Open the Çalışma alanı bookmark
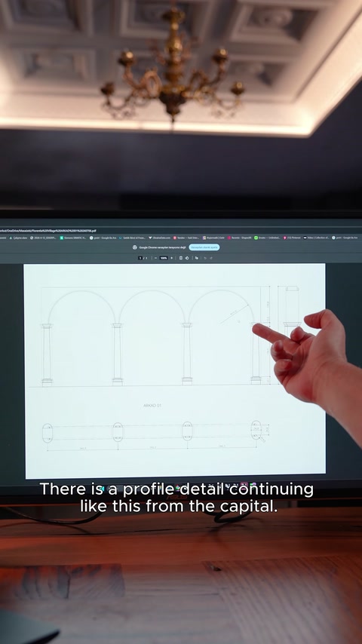362x644 pixels. (x=18, y=238)
